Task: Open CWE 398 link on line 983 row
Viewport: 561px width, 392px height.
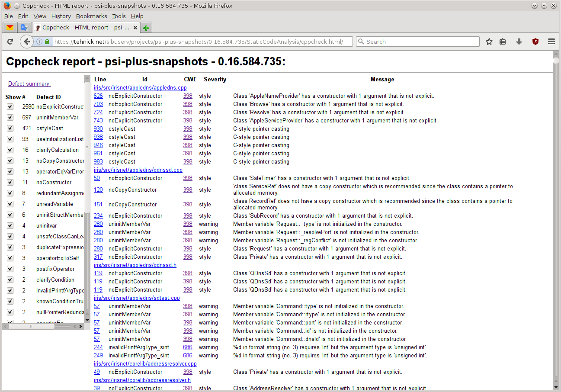Action: [x=188, y=161]
